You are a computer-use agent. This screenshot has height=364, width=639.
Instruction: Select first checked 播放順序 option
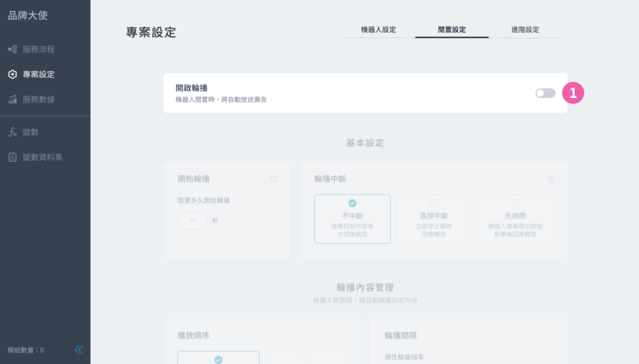point(218,358)
